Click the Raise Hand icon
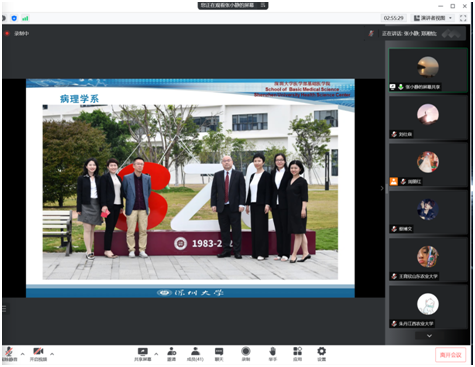The image size is (475, 367). [273, 354]
